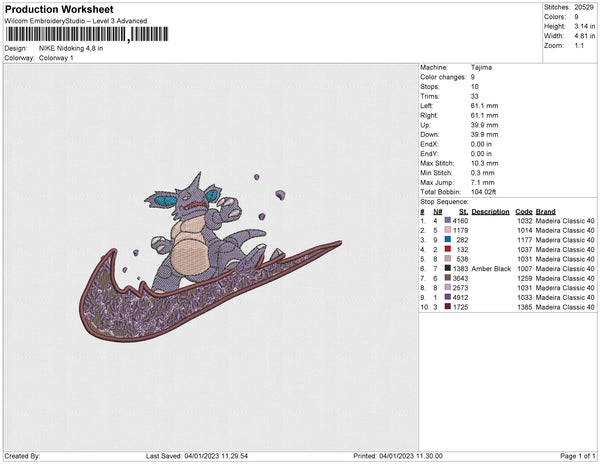The height and width of the screenshot is (464, 600).
Task: Click 'Wilcom EmbroideryStudio – Level 3 Advanced' text
Action: click(x=76, y=21)
